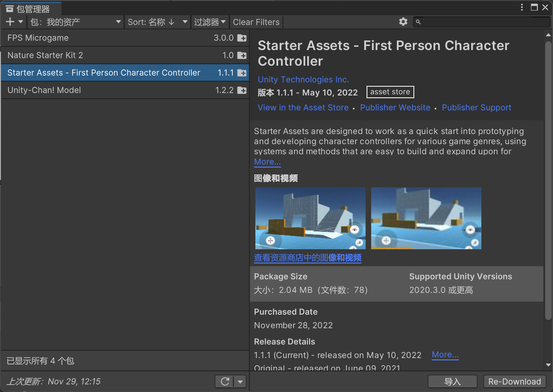Click the 导入 import button

[452, 381]
